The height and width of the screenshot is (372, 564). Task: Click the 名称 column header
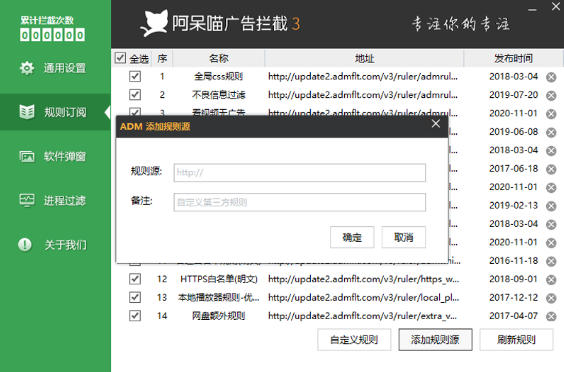click(219, 58)
